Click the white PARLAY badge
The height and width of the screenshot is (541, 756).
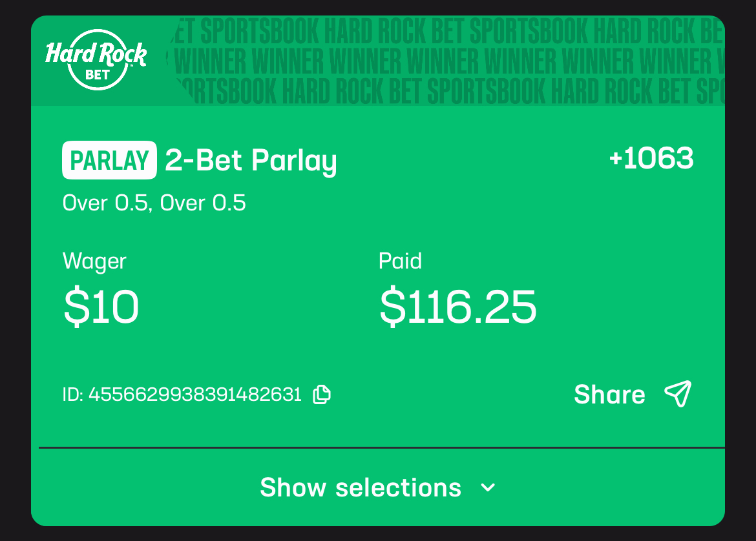point(109,160)
